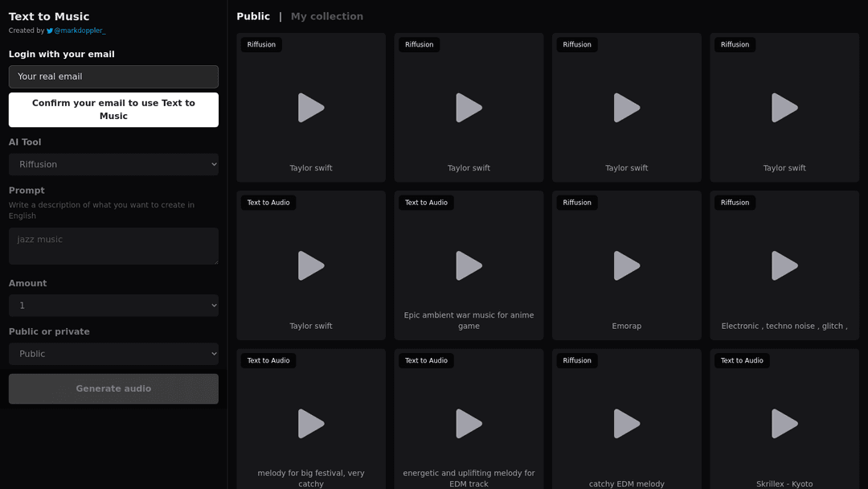Click the Amount label
The width and height of the screenshot is (868, 489).
point(27,284)
